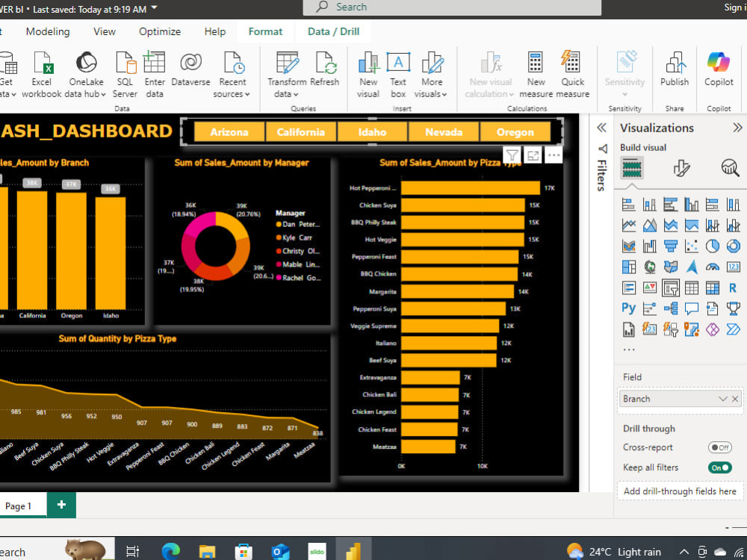Select the Stacked column chart visual
This screenshot has height=560, width=747.
649,205
